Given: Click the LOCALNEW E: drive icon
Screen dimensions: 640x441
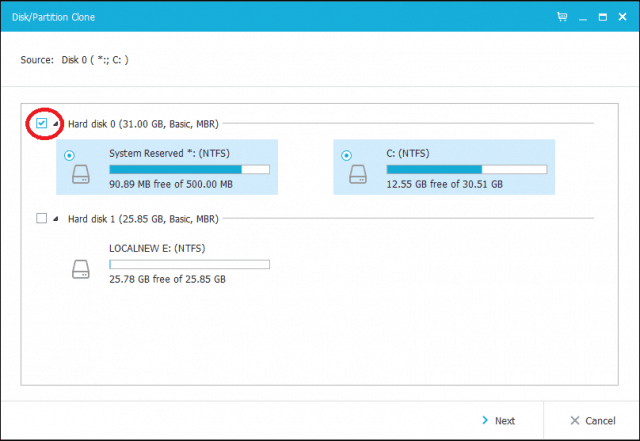Looking at the screenshot, I should [81, 270].
